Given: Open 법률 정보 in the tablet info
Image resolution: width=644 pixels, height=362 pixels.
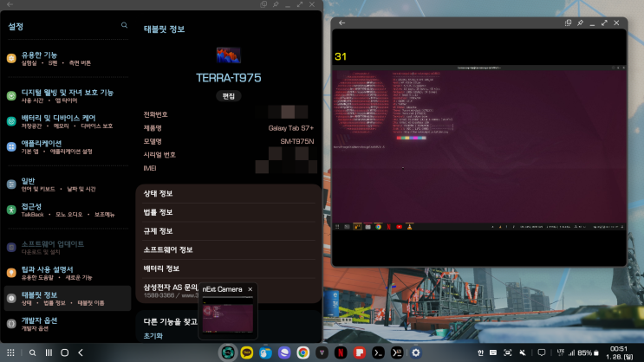Looking at the screenshot, I should (x=228, y=212).
